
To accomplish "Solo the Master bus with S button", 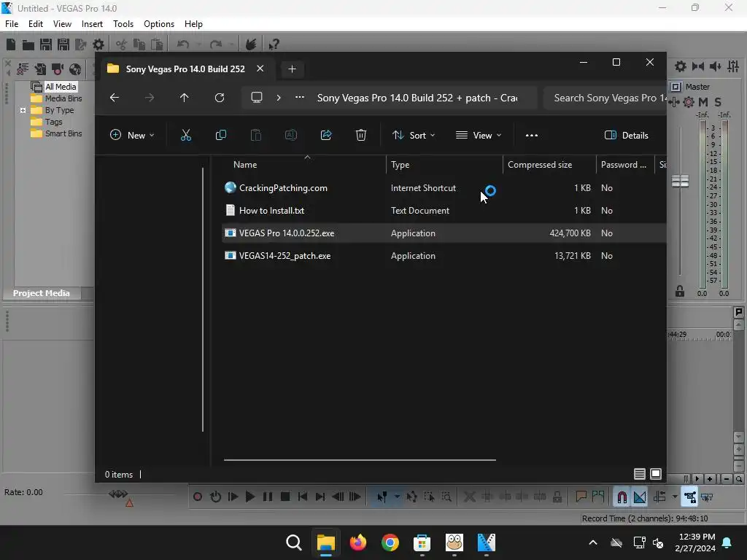I will [x=718, y=102].
